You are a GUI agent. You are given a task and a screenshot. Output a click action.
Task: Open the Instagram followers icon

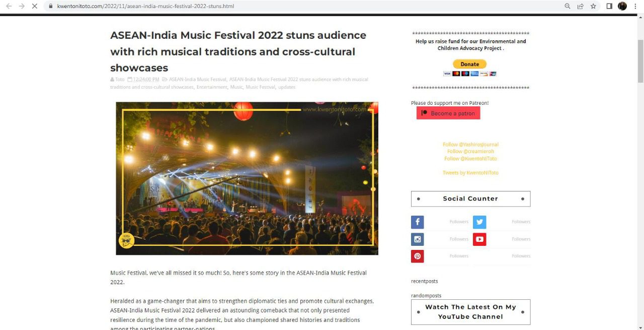coord(418,239)
